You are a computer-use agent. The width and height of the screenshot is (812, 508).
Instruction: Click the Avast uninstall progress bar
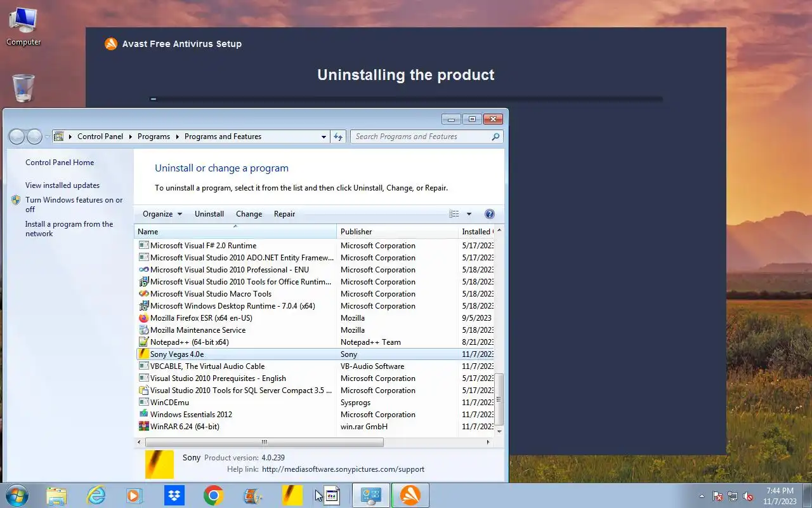coord(406,99)
